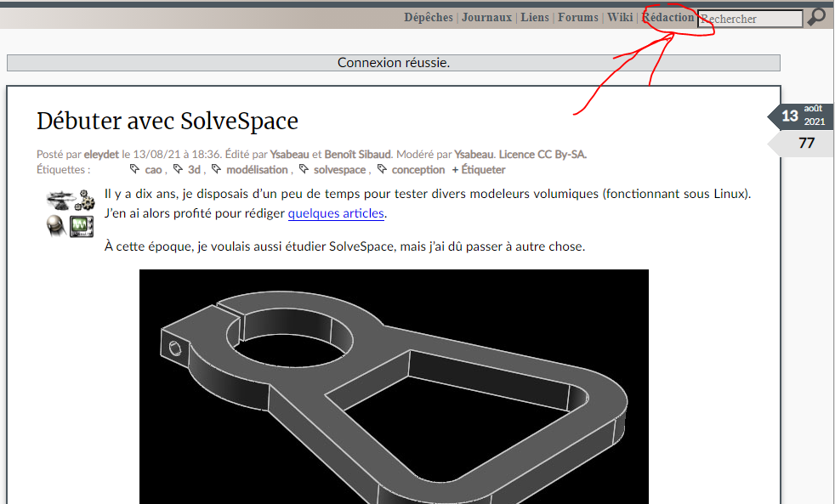Open the SolveSpace 3D model image

pyautogui.click(x=394, y=387)
